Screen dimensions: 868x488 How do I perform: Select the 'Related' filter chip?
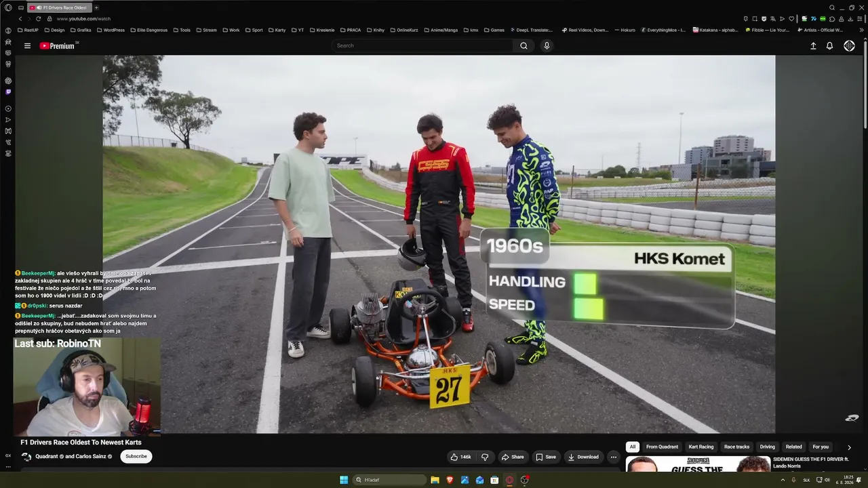click(x=794, y=447)
